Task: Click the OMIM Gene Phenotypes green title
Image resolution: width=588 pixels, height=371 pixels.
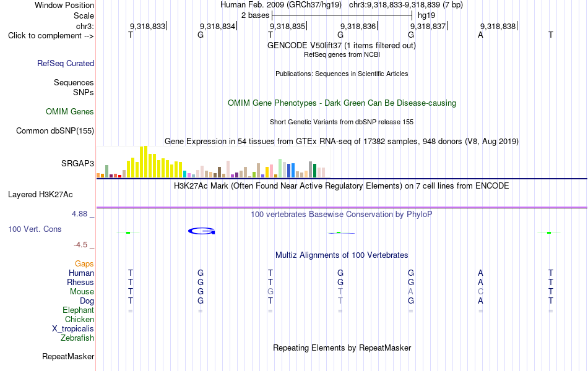Action: (342, 103)
